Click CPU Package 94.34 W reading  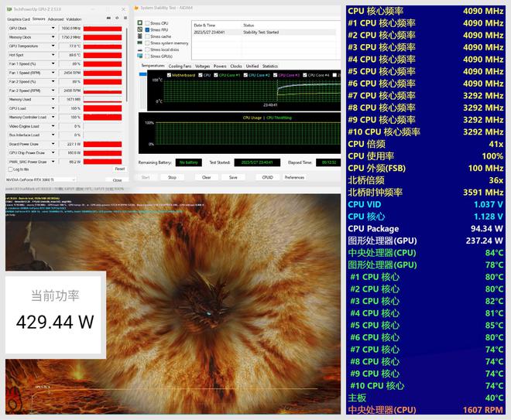coord(425,228)
